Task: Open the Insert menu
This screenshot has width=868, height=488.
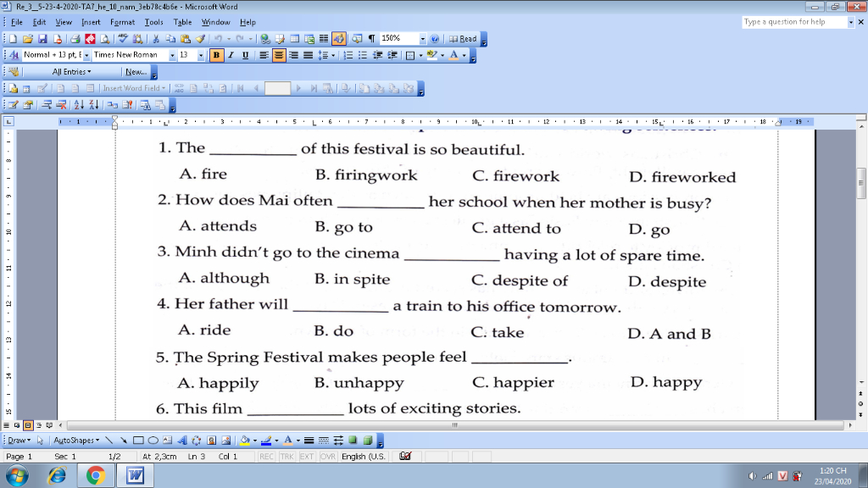Action: tap(91, 22)
